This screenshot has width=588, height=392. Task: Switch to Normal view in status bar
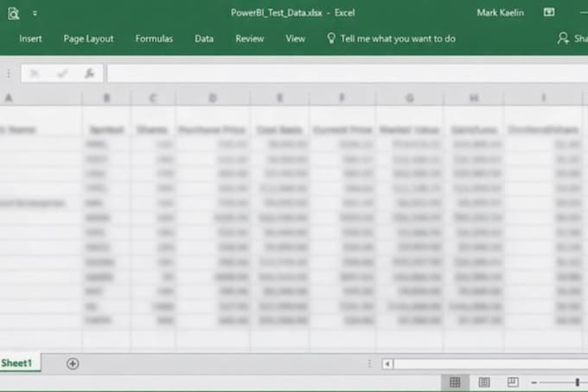[x=455, y=382]
